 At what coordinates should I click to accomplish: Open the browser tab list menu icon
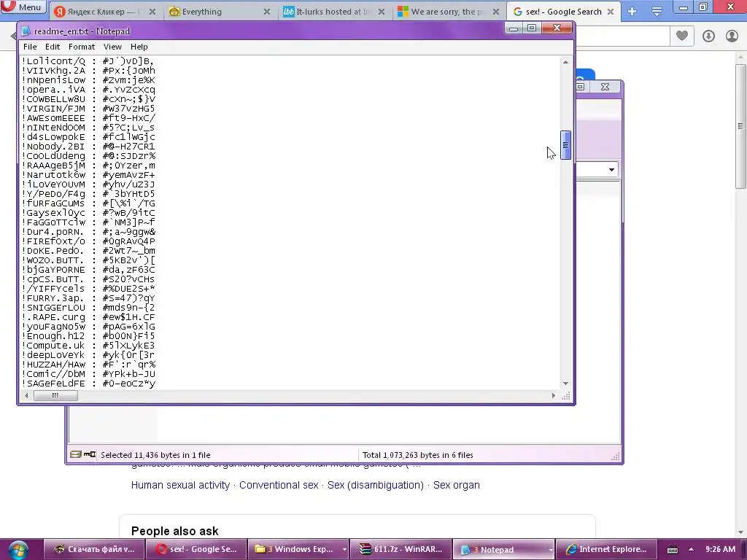[x=657, y=12]
